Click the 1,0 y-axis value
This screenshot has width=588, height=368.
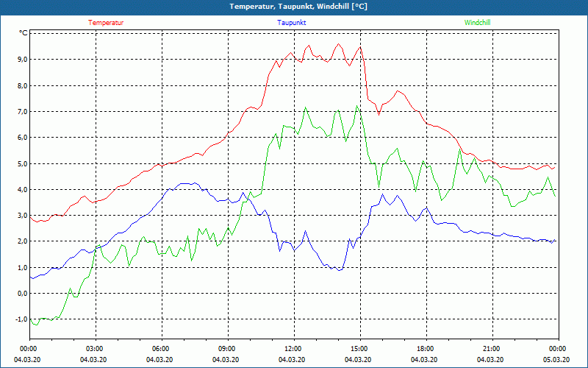pyautogui.click(x=23, y=267)
